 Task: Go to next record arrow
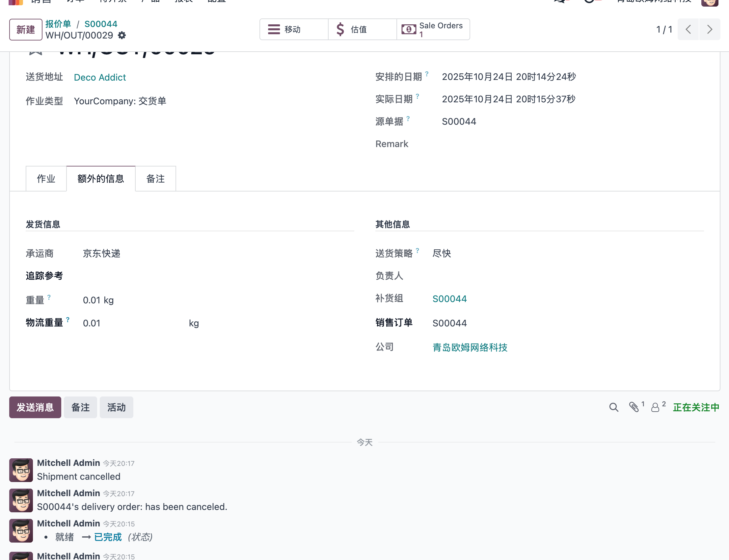click(x=709, y=29)
